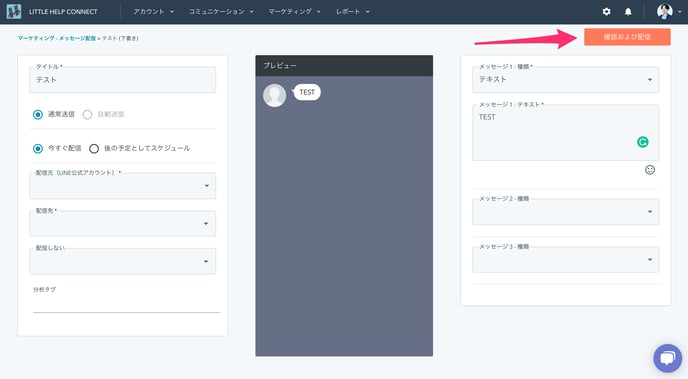This screenshot has width=688, height=379.
Task: Open the メッセージ3 種類 dropdown
Action: click(566, 260)
